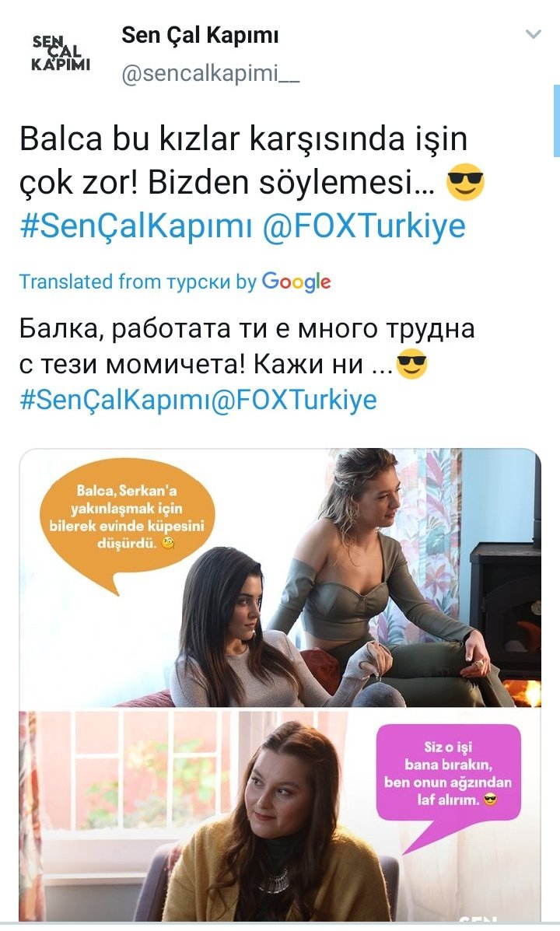This screenshot has width=560, height=931.
Task: Open top photo of two women on sofa
Action: (x=280, y=579)
